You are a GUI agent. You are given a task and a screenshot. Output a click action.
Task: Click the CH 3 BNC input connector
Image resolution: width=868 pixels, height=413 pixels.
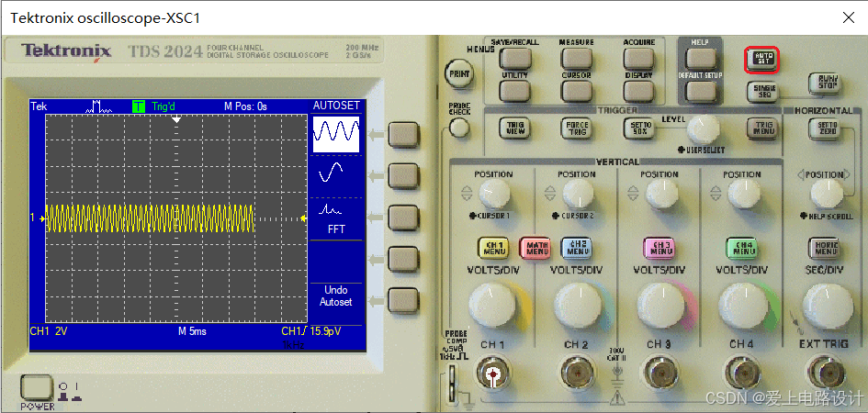pos(659,375)
